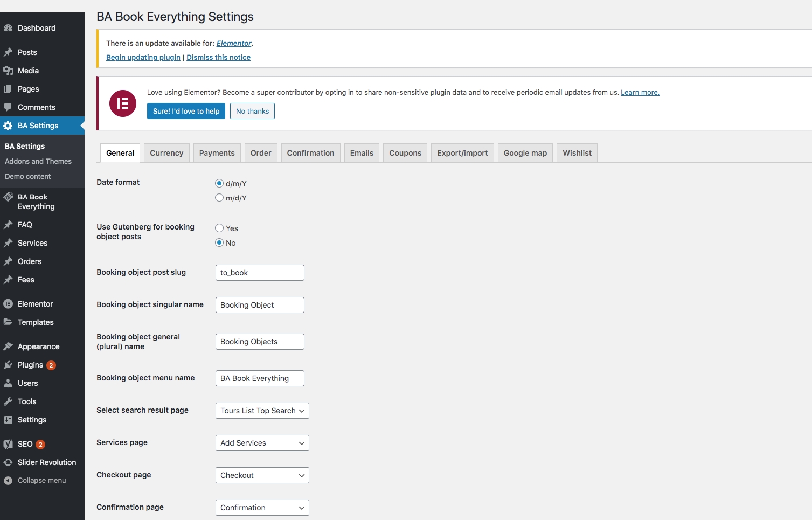The height and width of the screenshot is (520, 812).
Task: Click the Tools wrench icon
Action: pyautogui.click(x=8, y=401)
